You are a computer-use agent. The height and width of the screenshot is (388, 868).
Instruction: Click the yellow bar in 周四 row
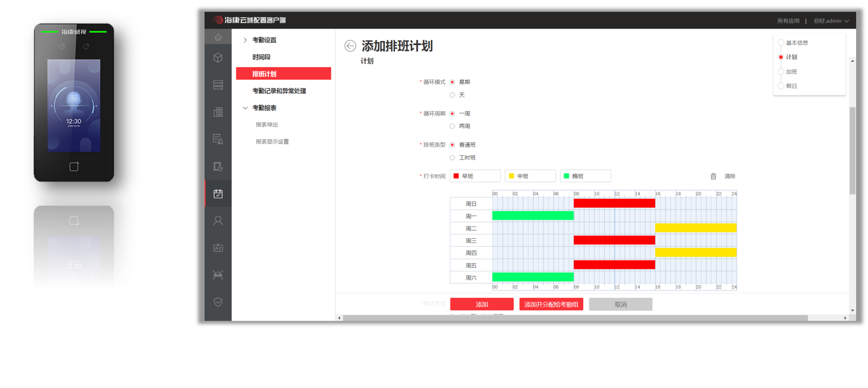click(696, 253)
